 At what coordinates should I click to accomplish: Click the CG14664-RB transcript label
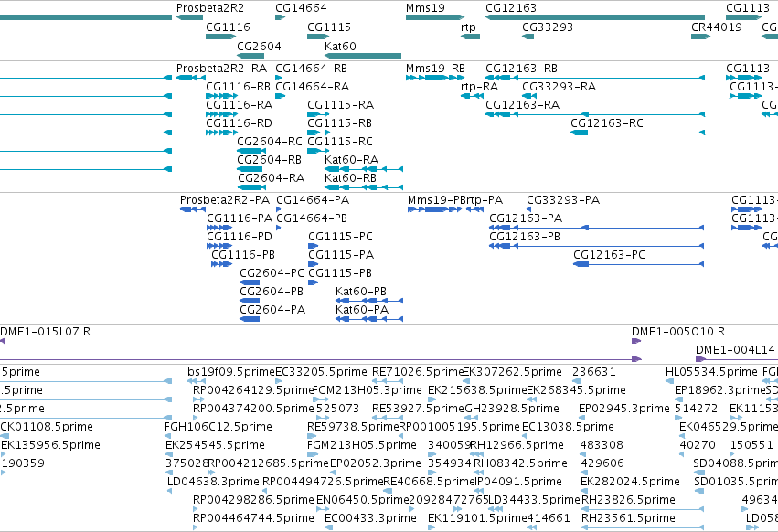(x=311, y=68)
